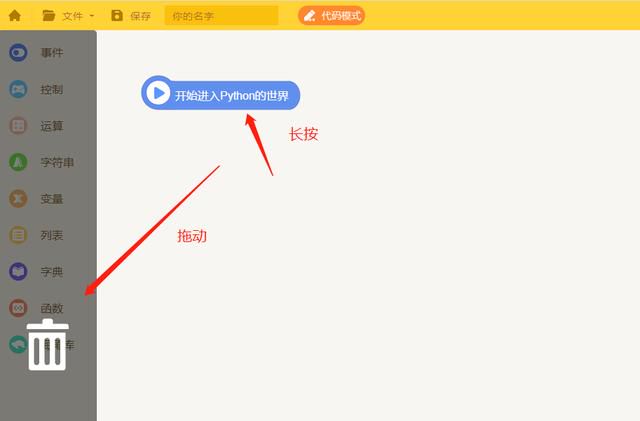The image size is (640, 421).
Task: Expand the 文件 dropdown arrow
Action: click(92, 16)
